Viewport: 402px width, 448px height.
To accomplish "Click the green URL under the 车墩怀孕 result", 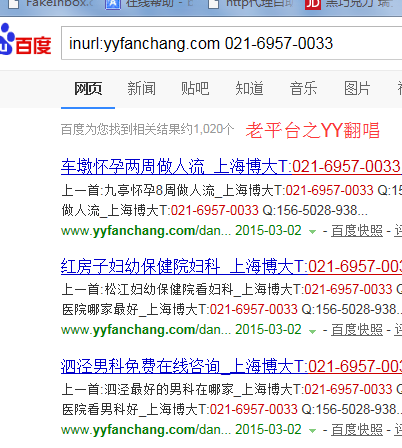I will (146, 231).
